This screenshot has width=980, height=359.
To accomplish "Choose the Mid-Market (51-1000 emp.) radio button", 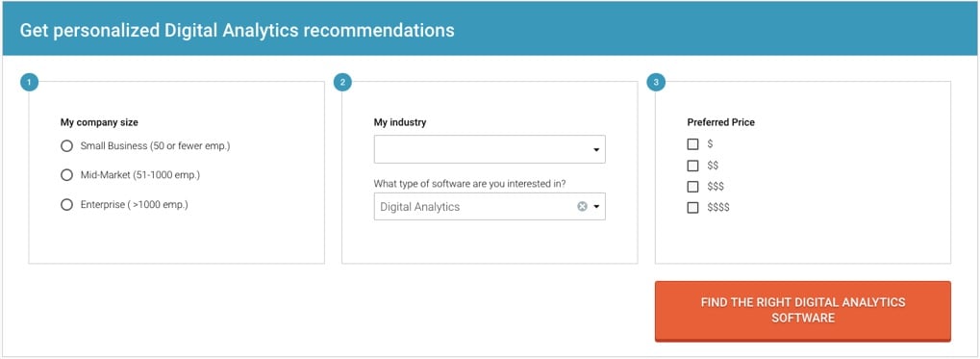I will click(x=67, y=175).
